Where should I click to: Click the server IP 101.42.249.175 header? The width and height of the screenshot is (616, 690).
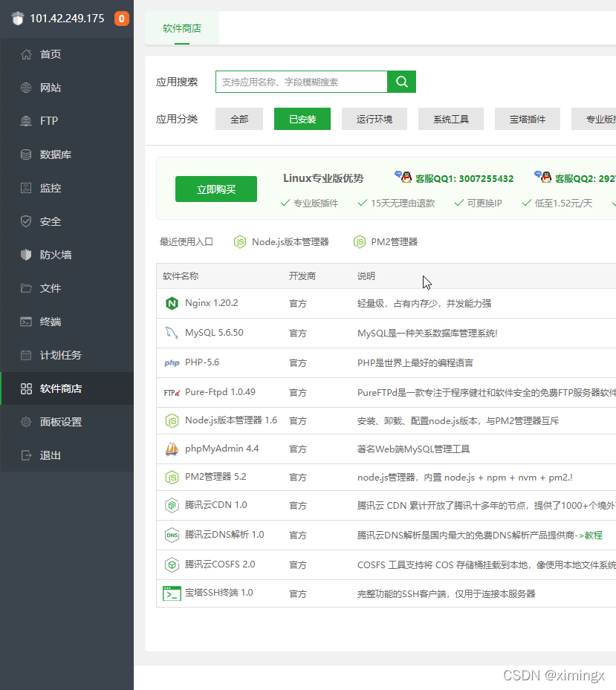(x=67, y=19)
